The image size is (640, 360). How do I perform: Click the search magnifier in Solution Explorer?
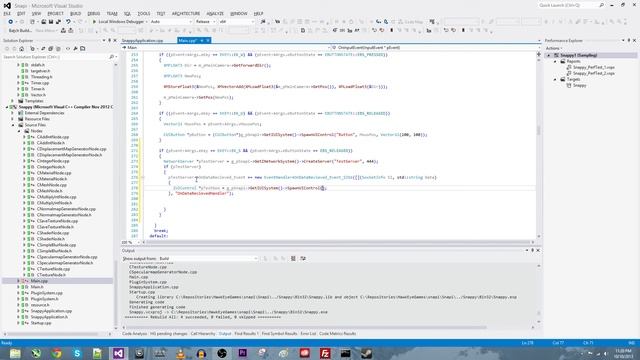[111, 57]
